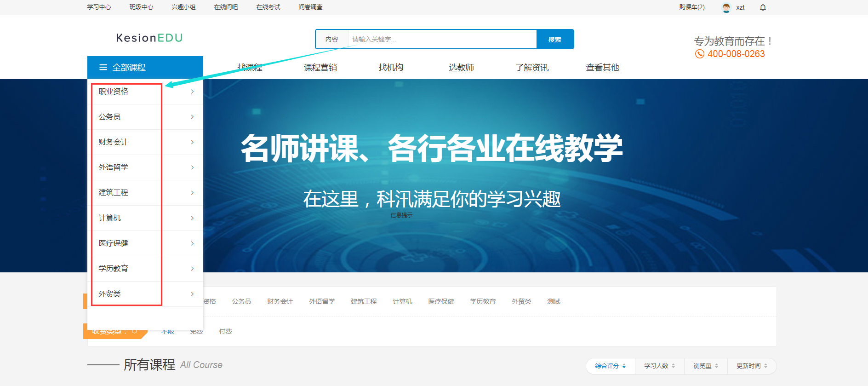Select 学历教育 in the sidebar

[x=113, y=269]
